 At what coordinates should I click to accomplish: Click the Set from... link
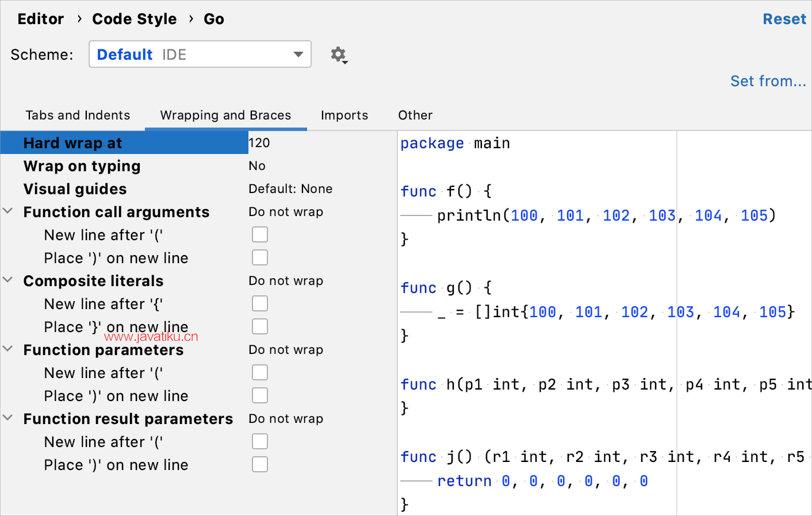[x=768, y=81]
